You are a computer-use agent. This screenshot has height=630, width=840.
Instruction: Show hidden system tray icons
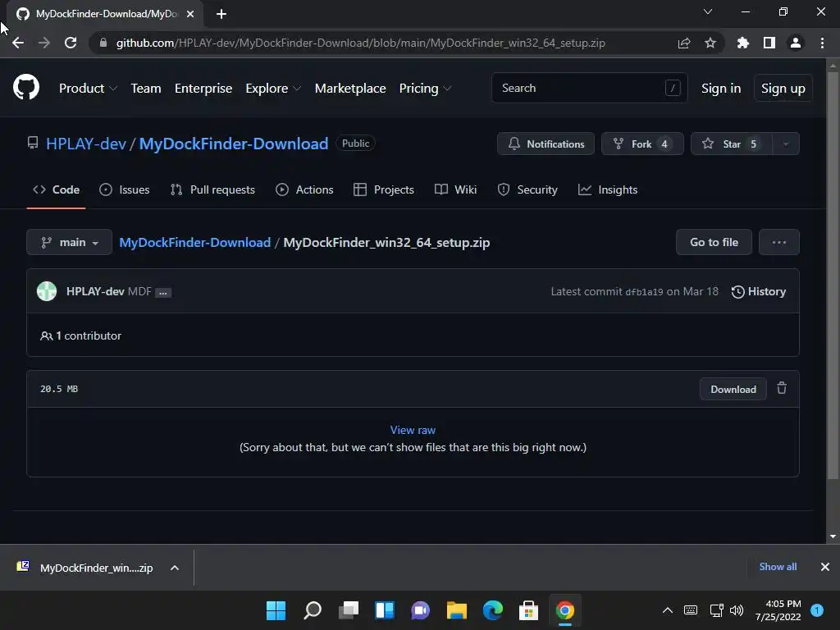668,610
